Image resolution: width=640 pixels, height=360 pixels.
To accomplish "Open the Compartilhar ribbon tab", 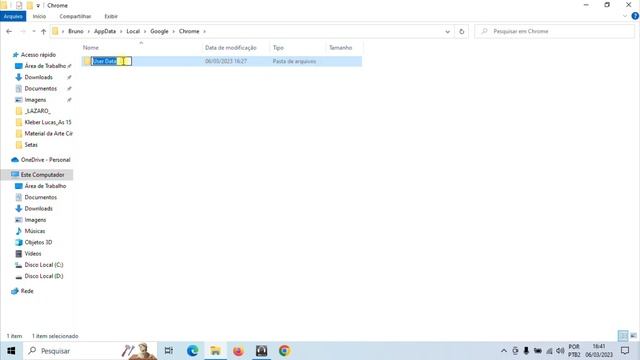I will coord(75,16).
